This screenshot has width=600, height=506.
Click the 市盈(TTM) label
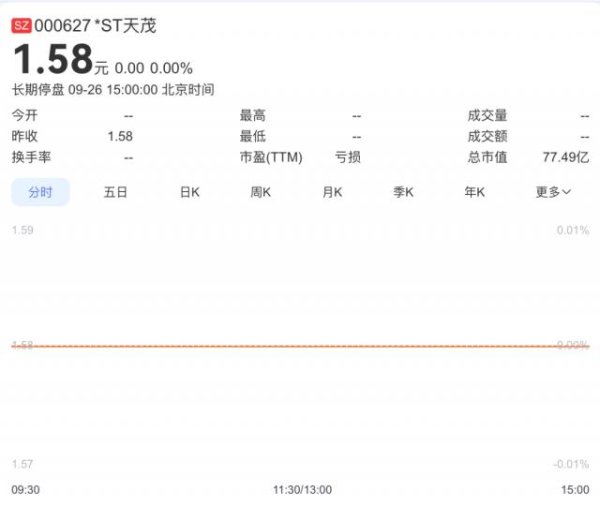click(271, 157)
